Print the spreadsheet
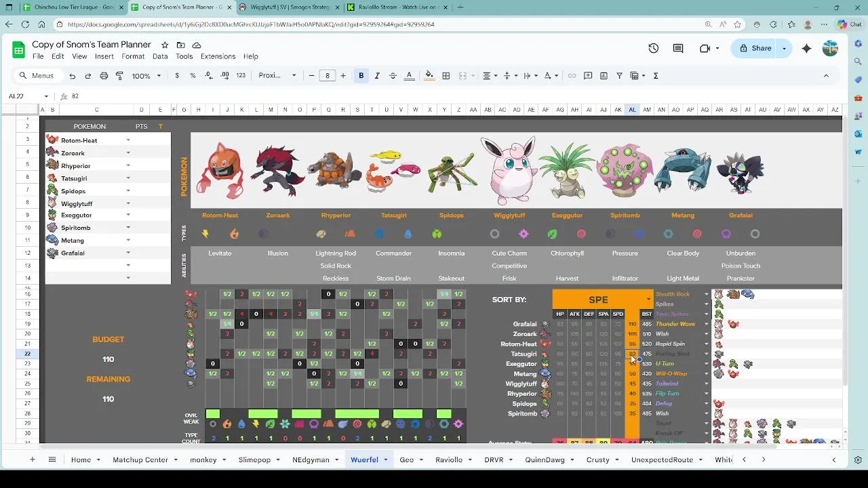Screen dimensions: 868x488 (x=104, y=76)
